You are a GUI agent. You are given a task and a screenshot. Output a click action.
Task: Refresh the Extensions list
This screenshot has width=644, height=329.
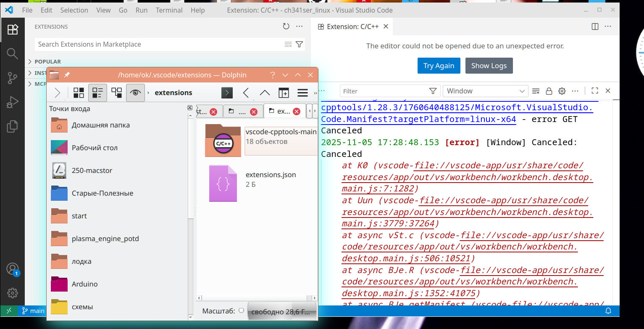[286, 27]
